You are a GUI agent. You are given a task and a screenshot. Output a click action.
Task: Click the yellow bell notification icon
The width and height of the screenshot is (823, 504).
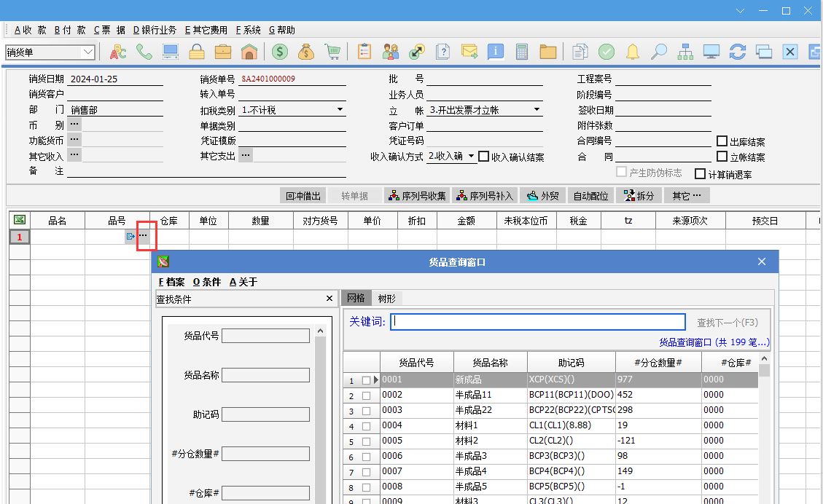click(x=633, y=52)
